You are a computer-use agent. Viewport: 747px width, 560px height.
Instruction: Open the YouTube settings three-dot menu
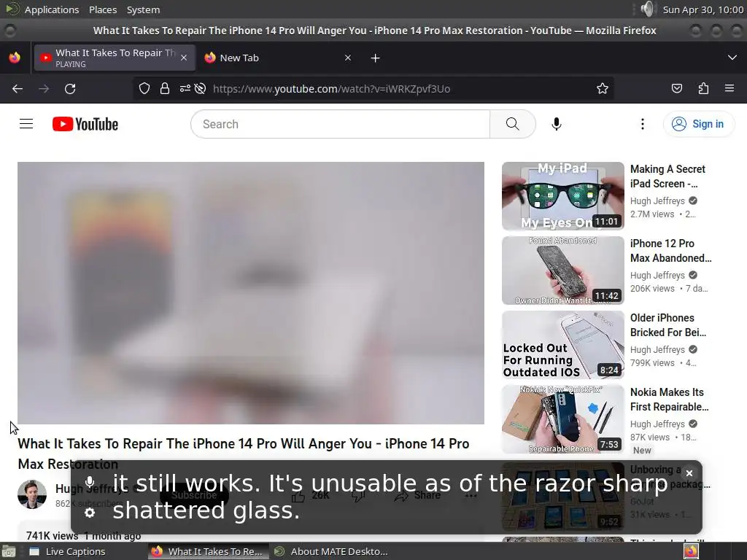pos(643,124)
